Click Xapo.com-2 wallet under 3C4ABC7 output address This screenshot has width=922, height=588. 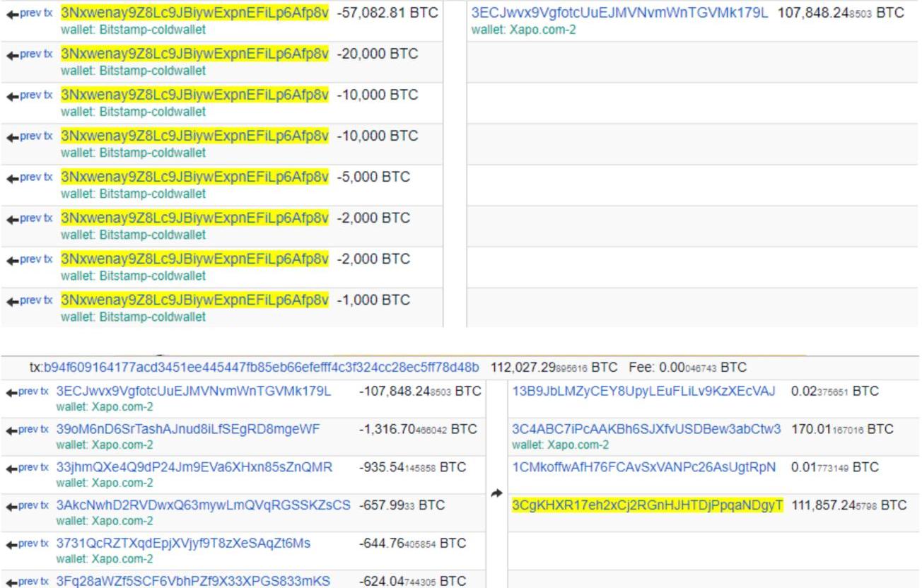tap(560, 445)
